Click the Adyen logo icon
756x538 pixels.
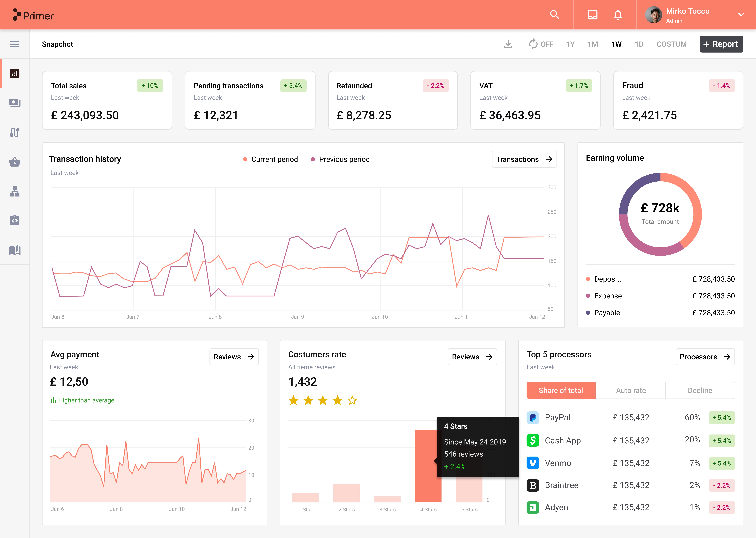point(533,507)
